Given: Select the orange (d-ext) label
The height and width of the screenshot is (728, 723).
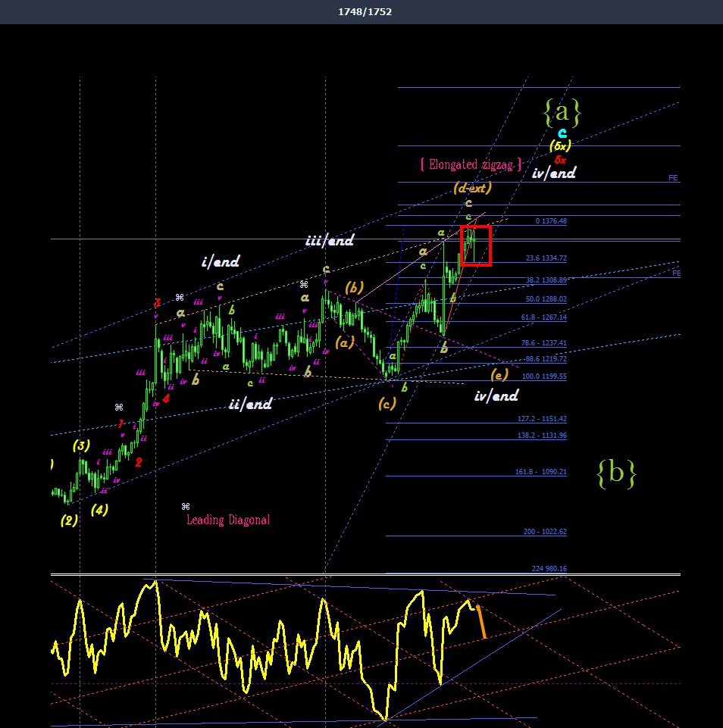Looking at the screenshot, I should pyautogui.click(x=472, y=188).
